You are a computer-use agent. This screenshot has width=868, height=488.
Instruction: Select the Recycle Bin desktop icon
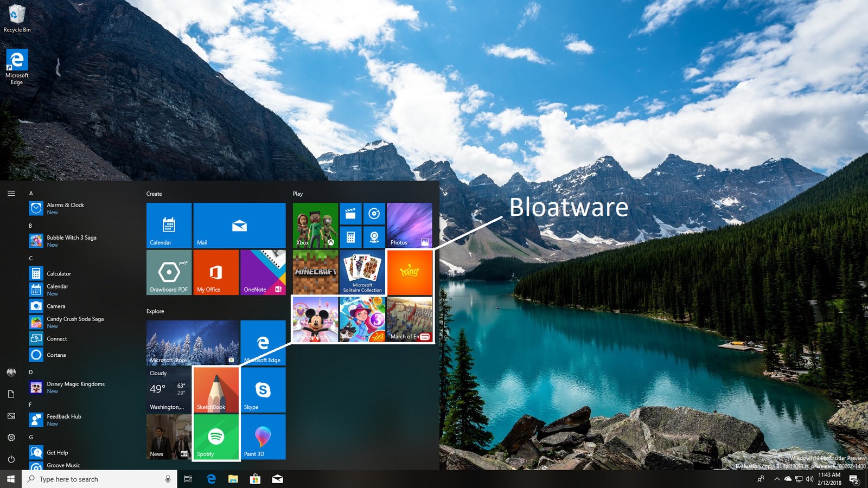[x=17, y=18]
